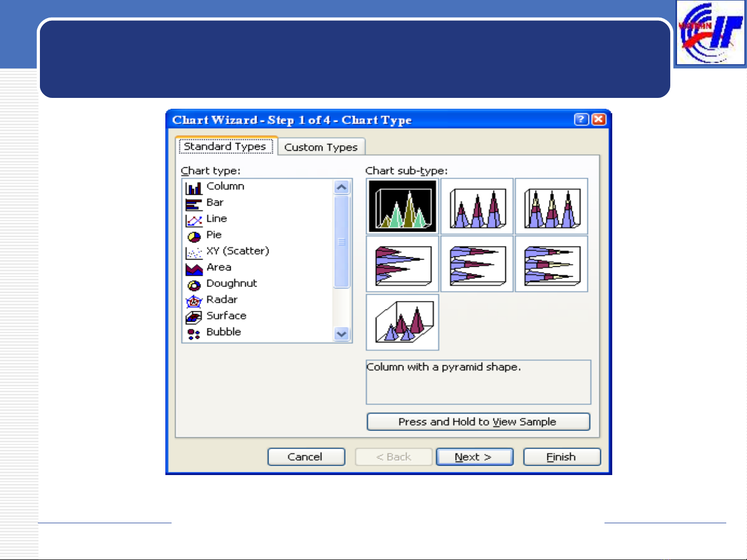Click the chart type scrollbar thumb

342,241
